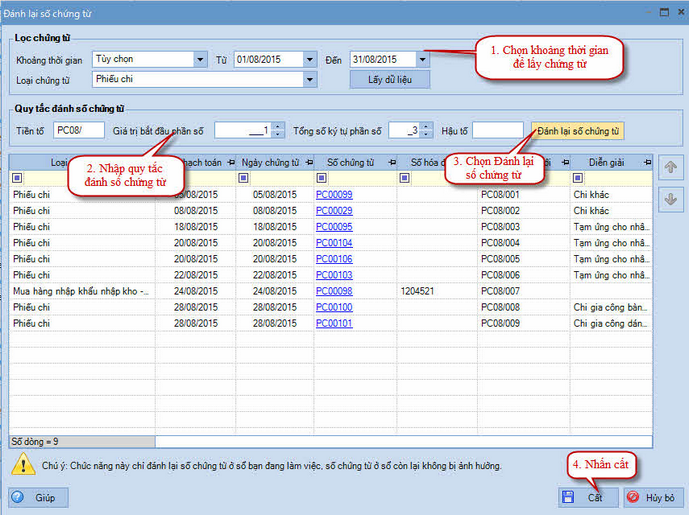Click the pin icon on hạch toán column
This screenshot has height=515, width=689.
pyautogui.click(x=231, y=163)
